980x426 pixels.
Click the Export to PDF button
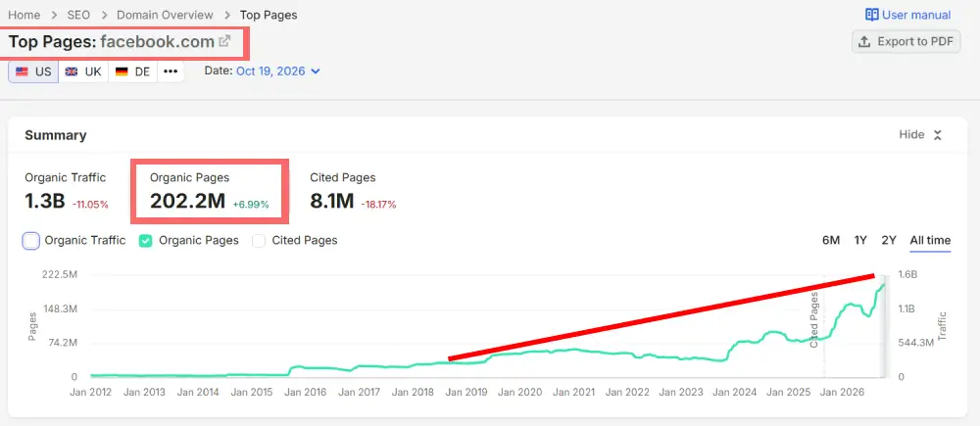pyautogui.click(x=906, y=42)
